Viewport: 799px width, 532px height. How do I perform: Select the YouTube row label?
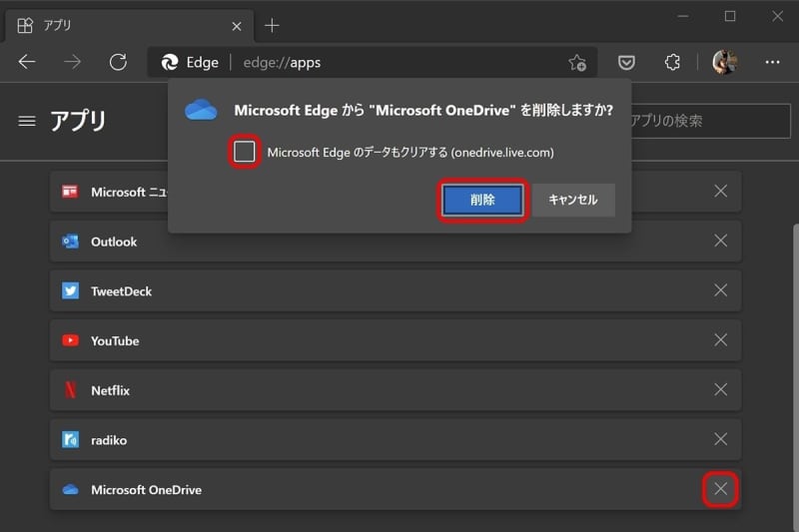[x=115, y=341]
